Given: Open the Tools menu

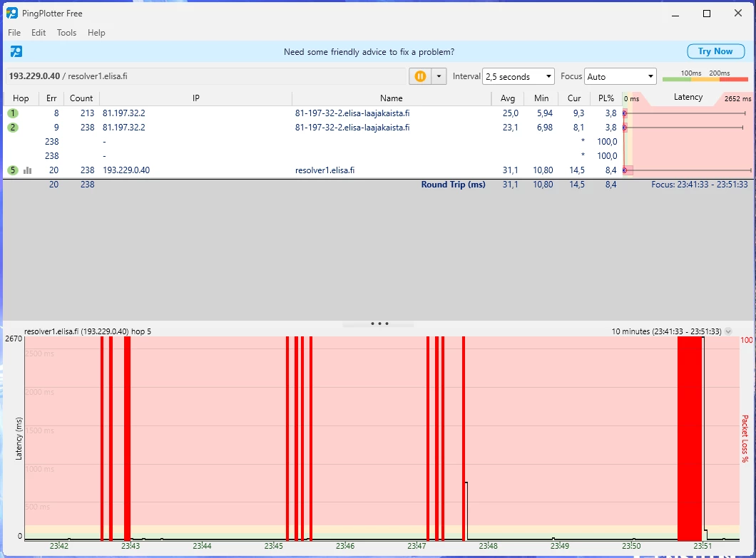Looking at the screenshot, I should click(66, 33).
